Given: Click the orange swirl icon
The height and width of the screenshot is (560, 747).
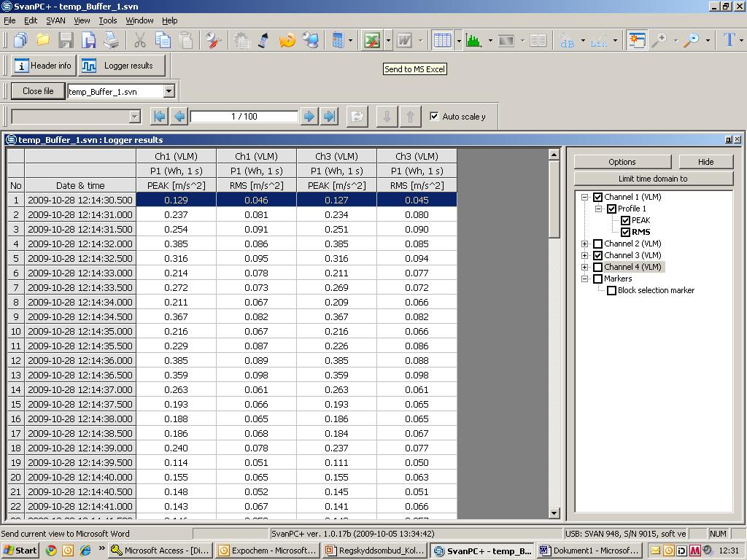Looking at the screenshot, I should click(x=287, y=40).
